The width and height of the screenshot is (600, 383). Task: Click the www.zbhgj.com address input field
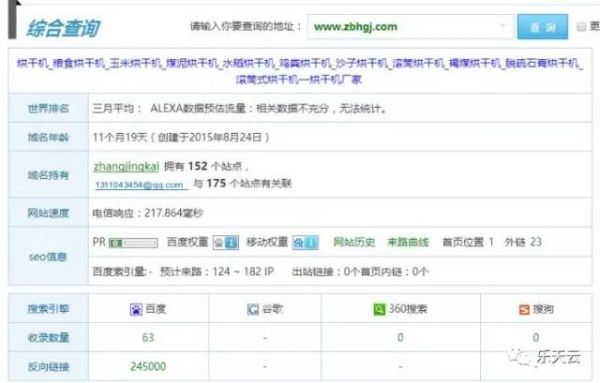pyautogui.click(x=410, y=27)
